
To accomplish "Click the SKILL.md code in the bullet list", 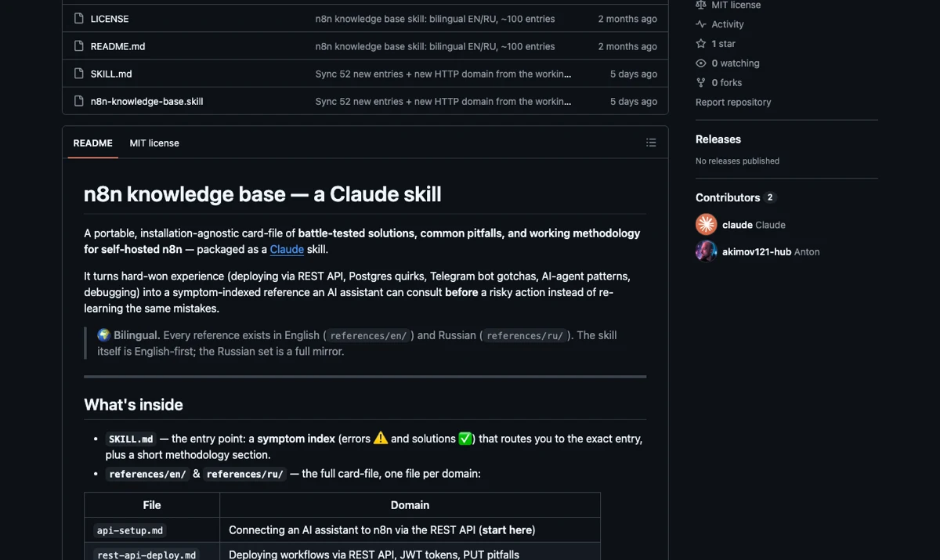I will [131, 439].
